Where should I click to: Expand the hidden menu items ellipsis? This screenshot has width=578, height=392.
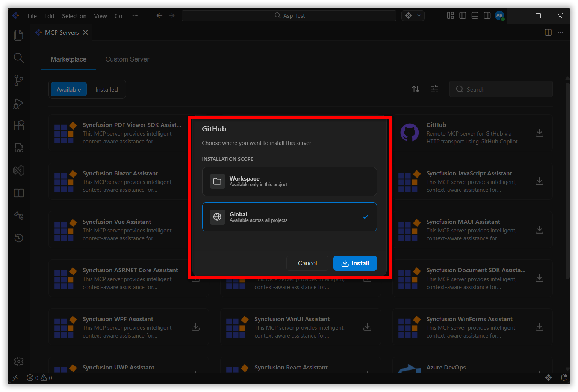(x=135, y=16)
